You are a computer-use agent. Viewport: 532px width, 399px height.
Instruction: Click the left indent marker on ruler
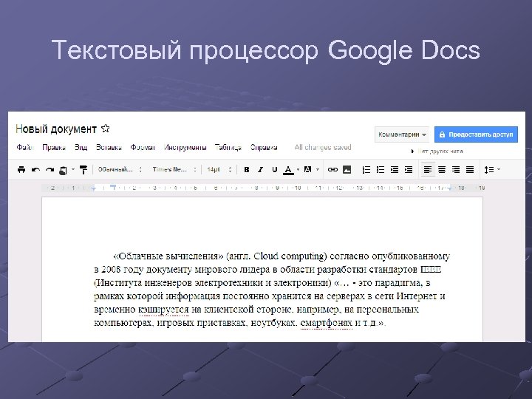[x=94, y=188]
